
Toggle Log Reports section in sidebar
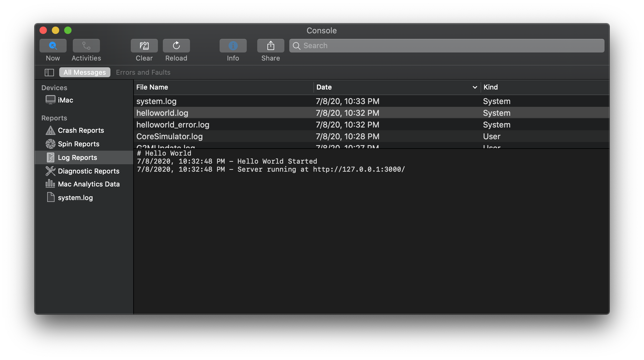point(77,157)
